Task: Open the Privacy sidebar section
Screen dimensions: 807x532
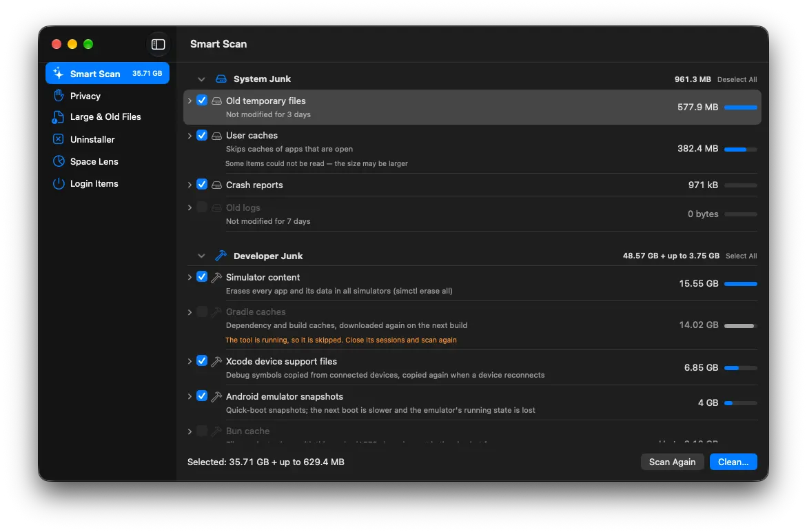Action: click(x=107, y=96)
